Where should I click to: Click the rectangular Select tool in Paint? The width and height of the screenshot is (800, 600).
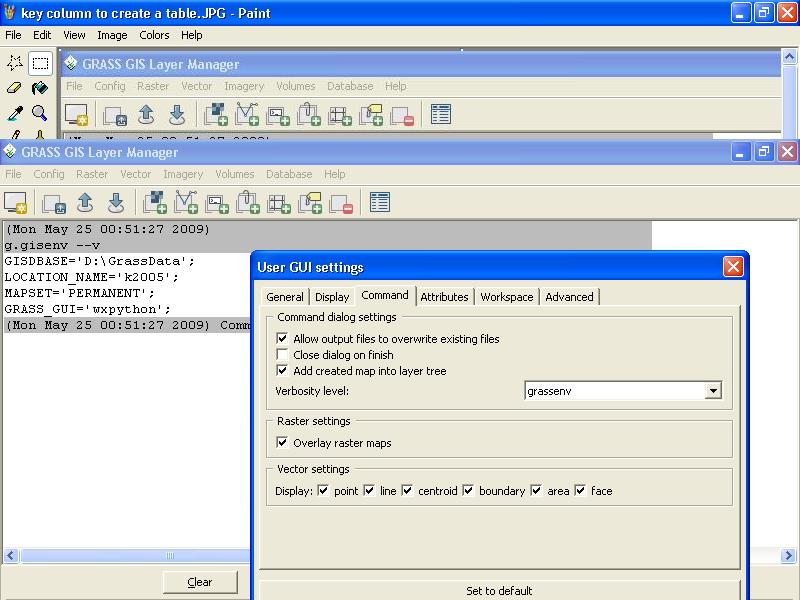click(40, 63)
